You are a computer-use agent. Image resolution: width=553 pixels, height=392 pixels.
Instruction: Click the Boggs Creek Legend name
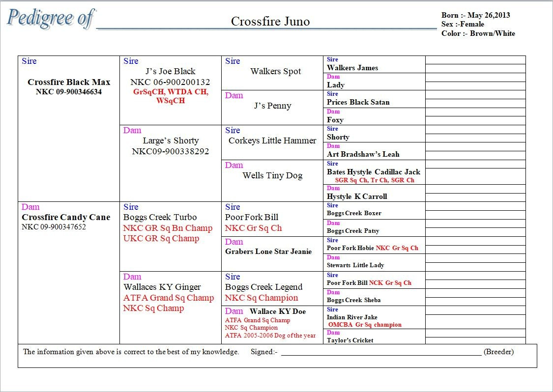pyautogui.click(x=263, y=287)
